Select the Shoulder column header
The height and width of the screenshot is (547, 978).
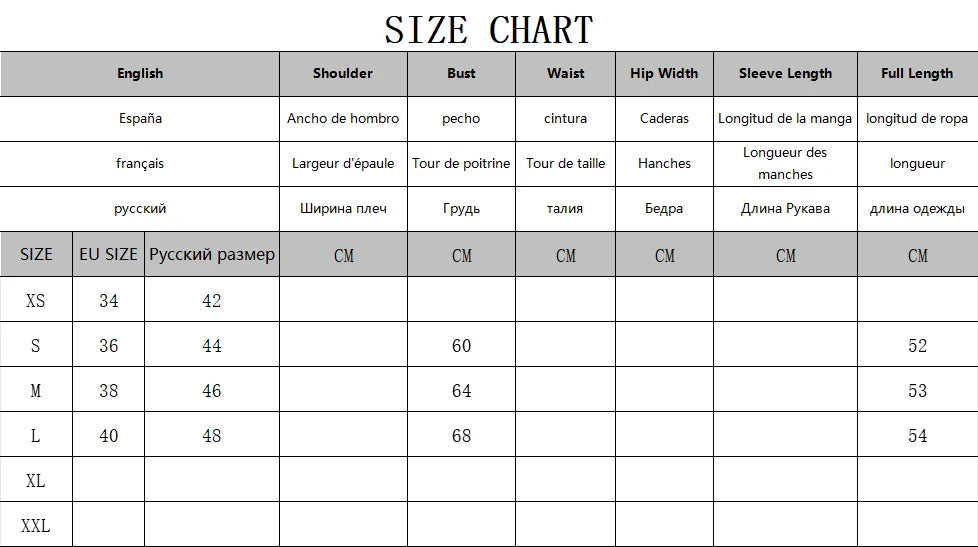click(x=343, y=73)
